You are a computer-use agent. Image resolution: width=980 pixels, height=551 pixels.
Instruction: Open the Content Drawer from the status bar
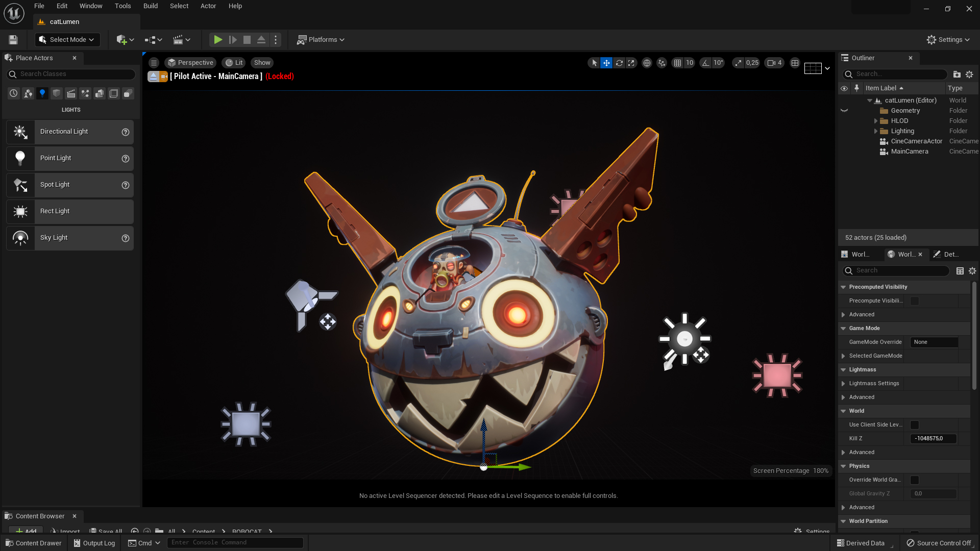coord(33,543)
